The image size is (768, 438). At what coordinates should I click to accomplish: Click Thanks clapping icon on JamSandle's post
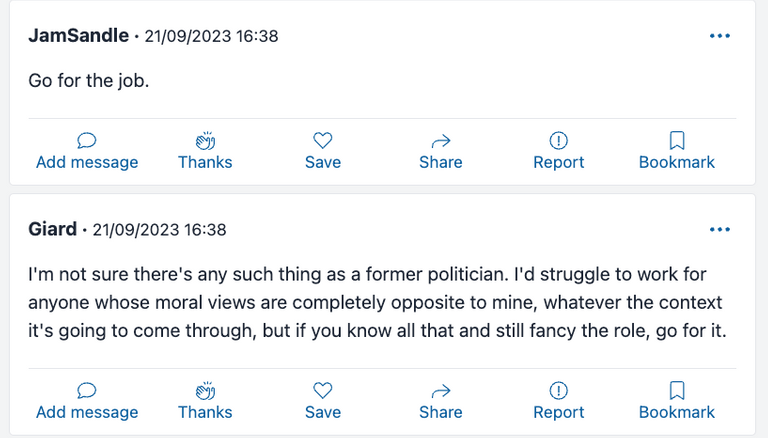(205, 141)
